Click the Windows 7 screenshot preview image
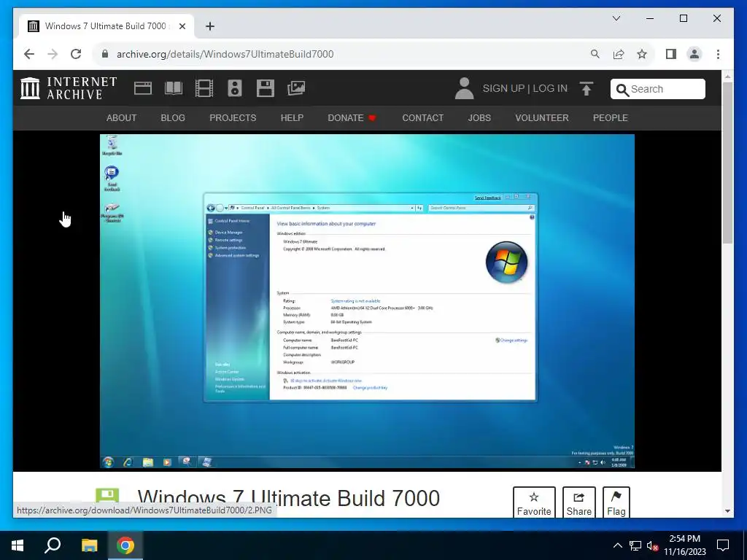Viewport: 747px width, 560px height. (x=367, y=301)
